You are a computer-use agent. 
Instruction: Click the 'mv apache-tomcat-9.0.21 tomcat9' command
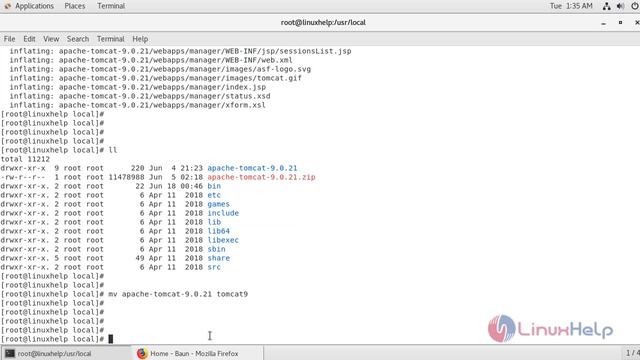click(x=178, y=294)
